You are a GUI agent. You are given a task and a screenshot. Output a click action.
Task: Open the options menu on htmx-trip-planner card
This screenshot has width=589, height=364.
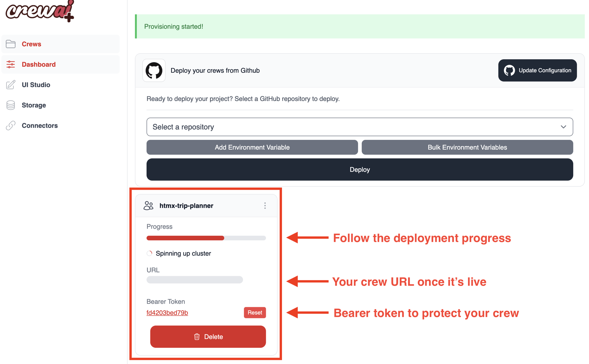coord(265,206)
